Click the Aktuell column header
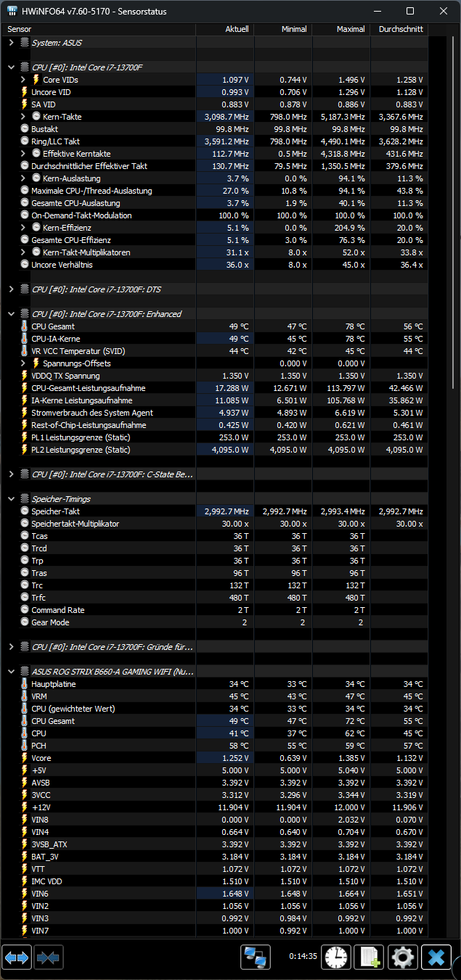Viewport: 461px width, 980px height. click(x=225, y=29)
